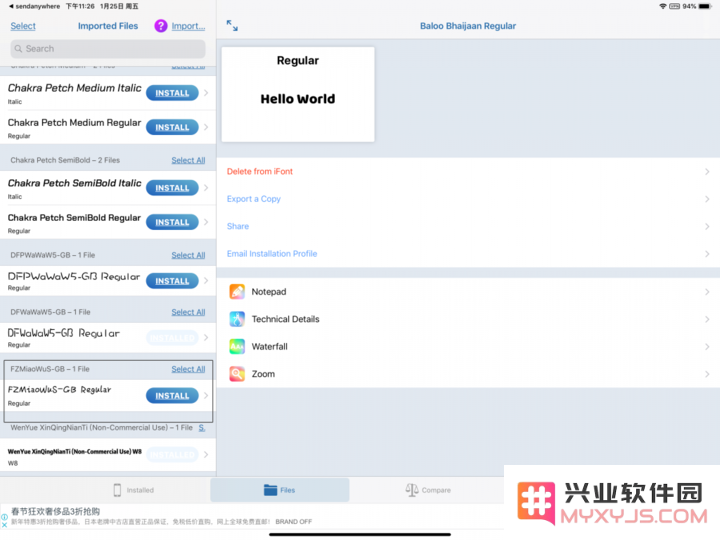
Task: Open the Notepad app icon
Action: tap(237, 292)
